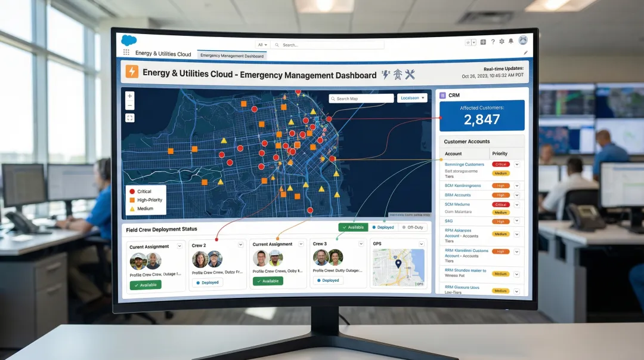Switch to Emergency Management Dashboard tab

coord(231,55)
